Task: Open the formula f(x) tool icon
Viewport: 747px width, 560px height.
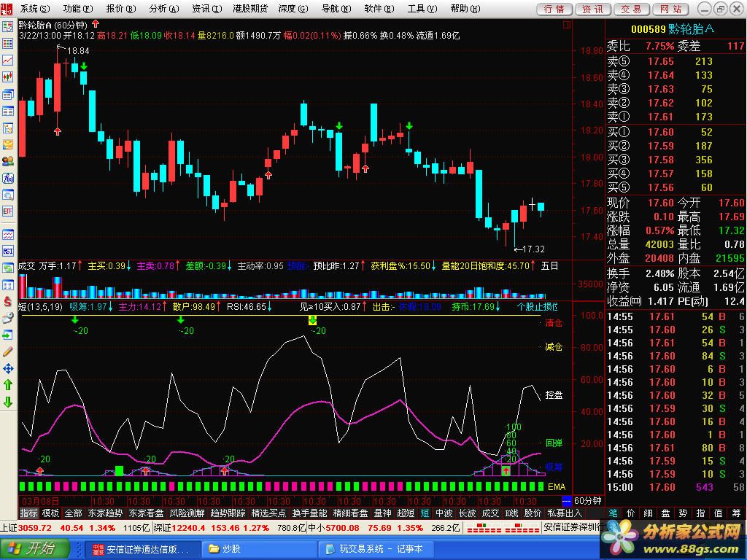Action: point(7,178)
